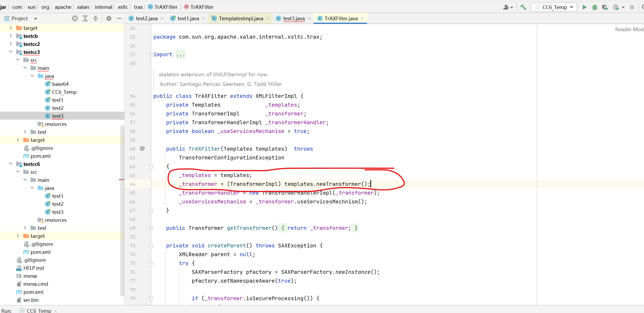Expand the testcc2 module
644x313 pixels.
click(11, 44)
